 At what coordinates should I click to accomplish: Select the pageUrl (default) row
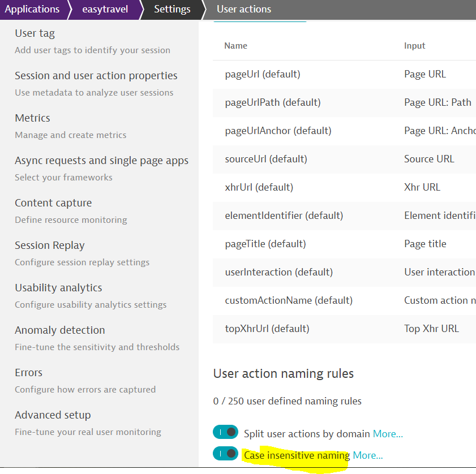[x=344, y=74]
